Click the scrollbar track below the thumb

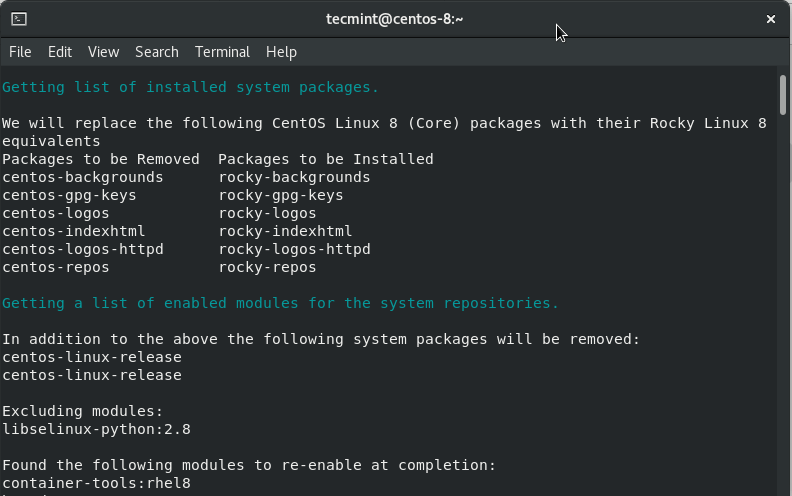click(783, 300)
